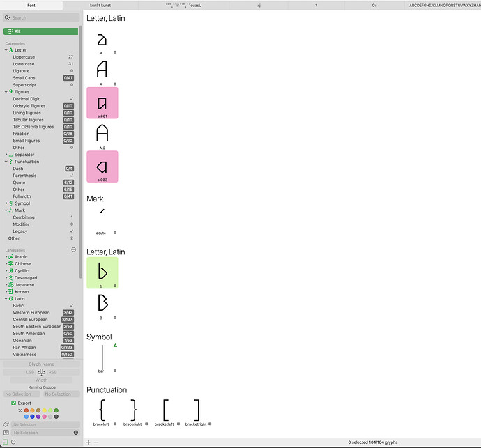Expand the Symbol category
This screenshot has height=448, width=481.
(x=6, y=203)
